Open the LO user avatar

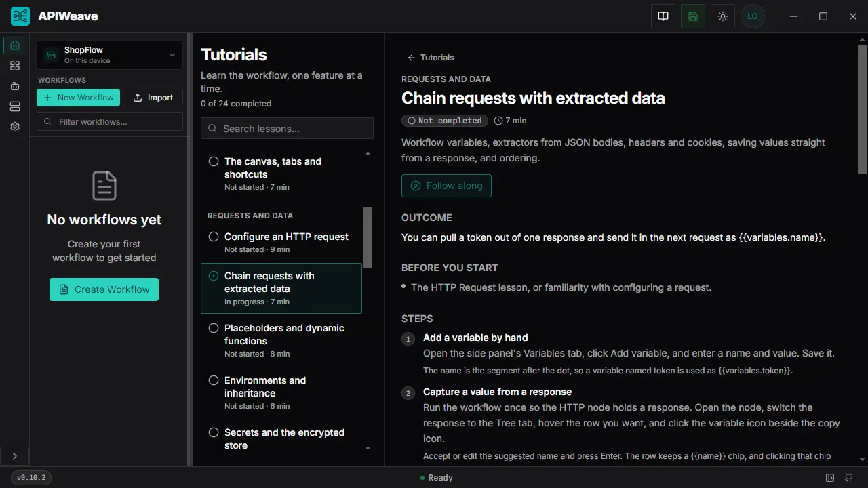pos(753,16)
